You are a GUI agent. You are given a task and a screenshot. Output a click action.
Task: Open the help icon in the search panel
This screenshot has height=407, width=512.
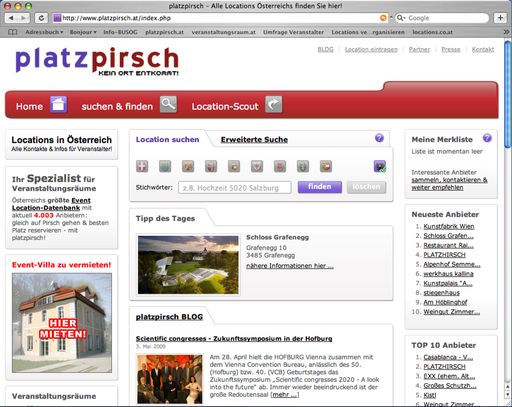[x=379, y=138]
